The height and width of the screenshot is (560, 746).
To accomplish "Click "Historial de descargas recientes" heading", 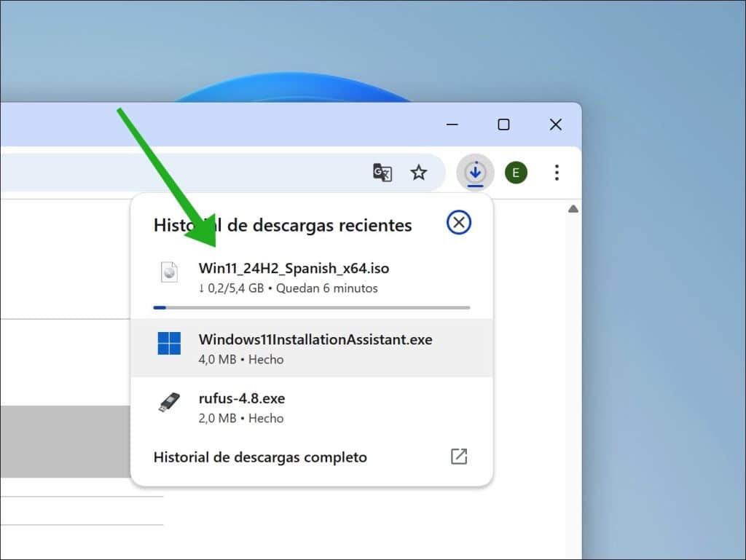I will tap(283, 225).
